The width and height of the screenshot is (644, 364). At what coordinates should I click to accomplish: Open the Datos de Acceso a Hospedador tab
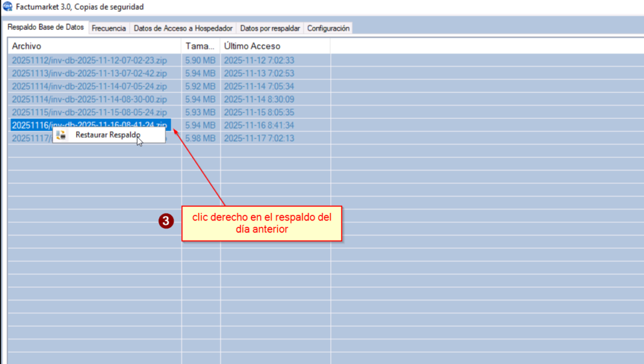(x=182, y=28)
